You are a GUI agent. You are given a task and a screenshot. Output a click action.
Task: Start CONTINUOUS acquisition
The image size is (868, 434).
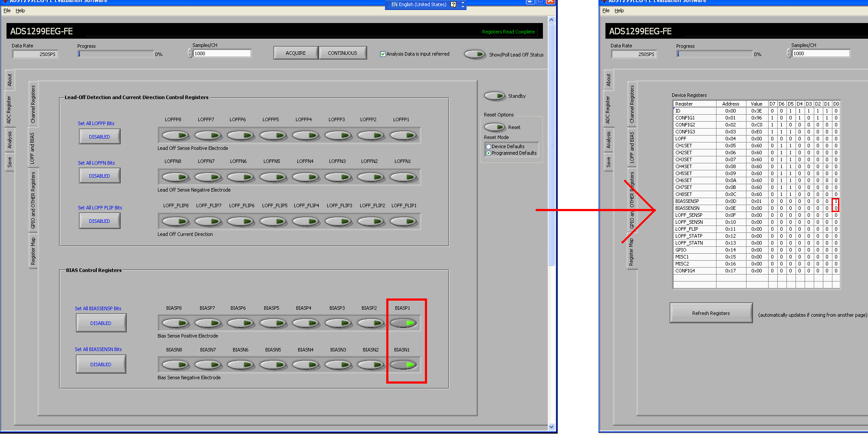(x=342, y=53)
